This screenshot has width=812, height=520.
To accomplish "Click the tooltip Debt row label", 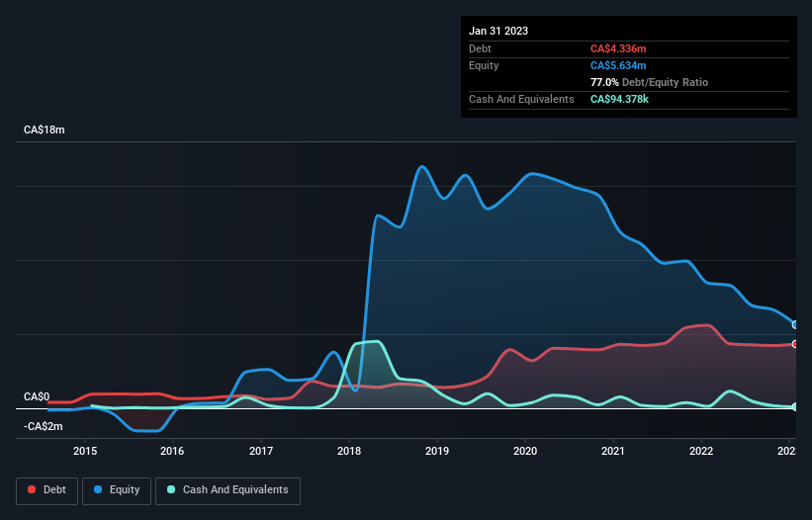I will 480,48.
